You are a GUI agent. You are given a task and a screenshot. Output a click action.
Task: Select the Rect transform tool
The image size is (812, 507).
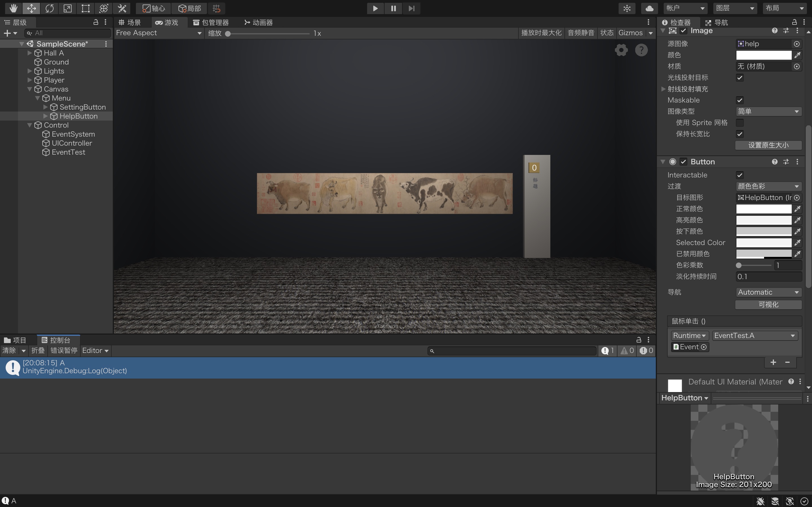(85, 8)
